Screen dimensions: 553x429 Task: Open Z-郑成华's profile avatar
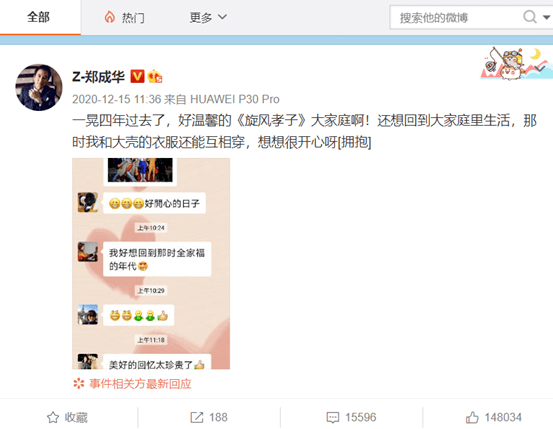point(39,87)
